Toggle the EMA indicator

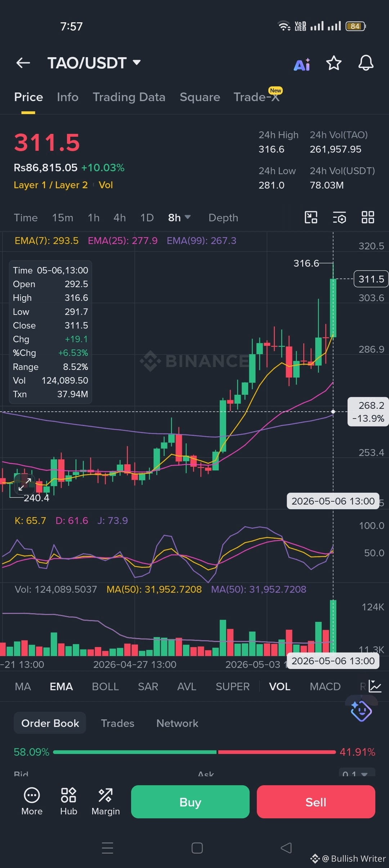[61, 686]
